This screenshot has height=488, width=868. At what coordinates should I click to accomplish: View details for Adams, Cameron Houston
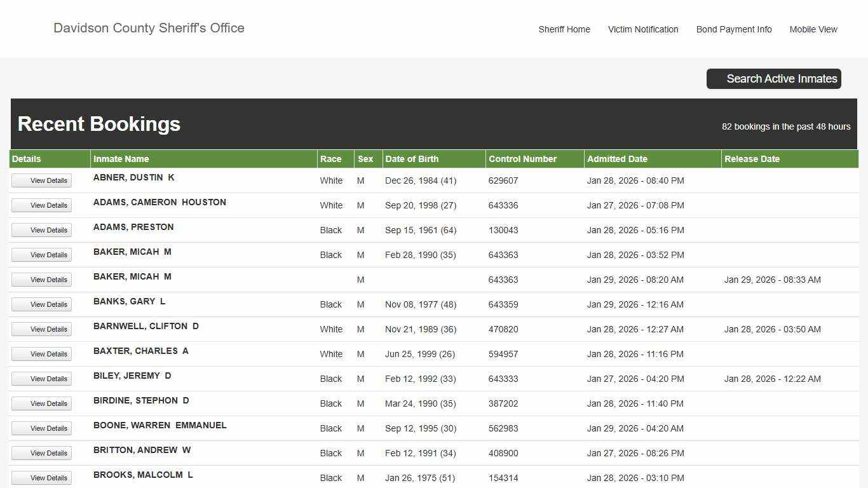pyautogui.click(x=41, y=205)
